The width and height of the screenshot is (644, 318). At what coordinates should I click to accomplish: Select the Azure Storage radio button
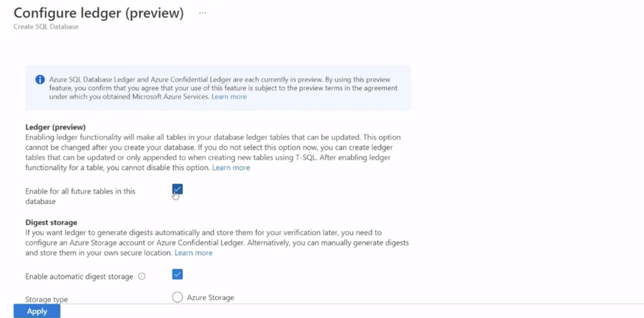tap(177, 297)
